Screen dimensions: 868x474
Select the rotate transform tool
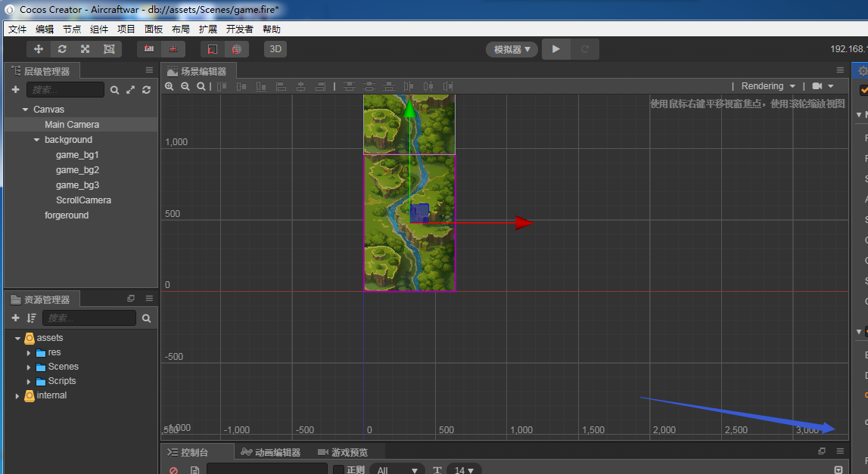click(62, 49)
